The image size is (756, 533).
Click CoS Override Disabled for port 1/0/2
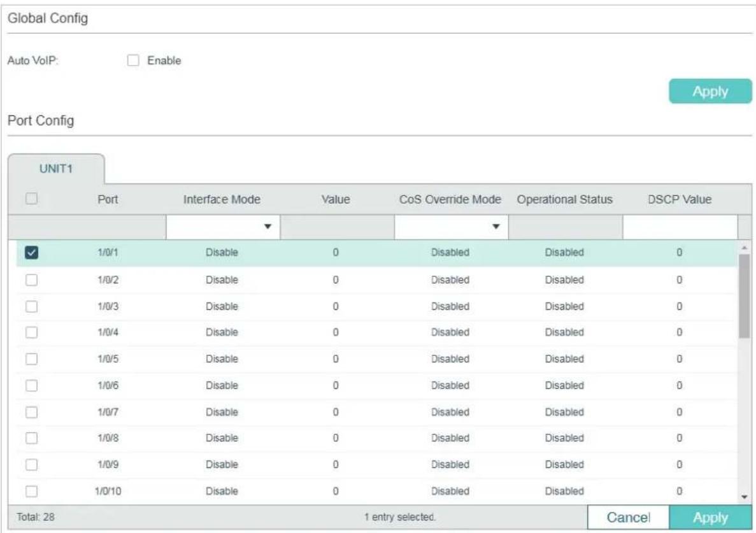point(450,280)
